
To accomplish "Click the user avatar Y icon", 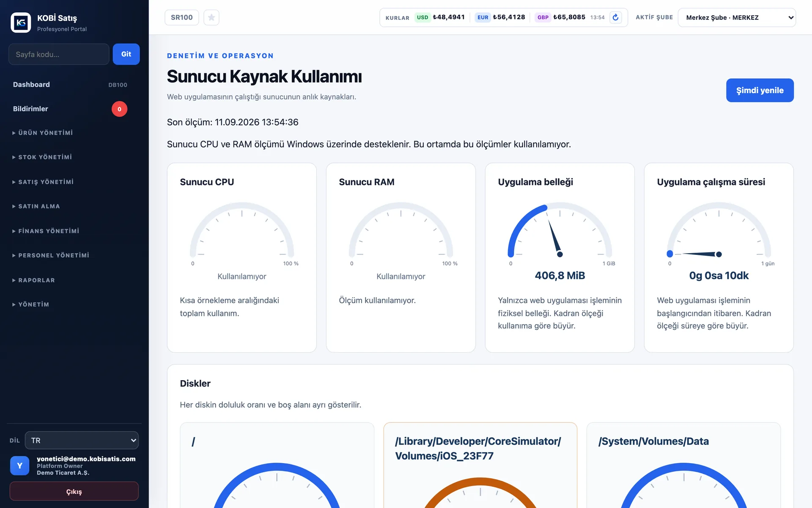I will tap(19, 466).
